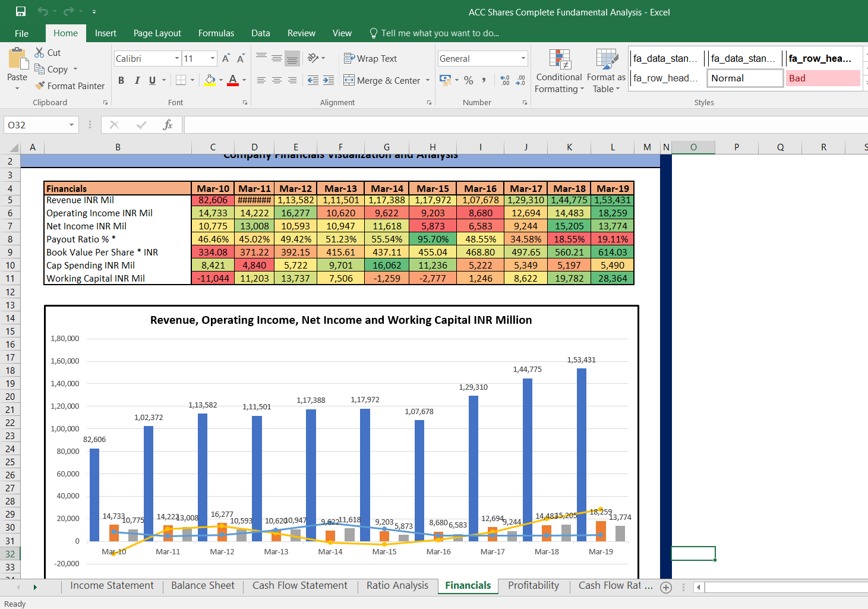
Task: Toggle Italic formatting
Action: (x=137, y=80)
